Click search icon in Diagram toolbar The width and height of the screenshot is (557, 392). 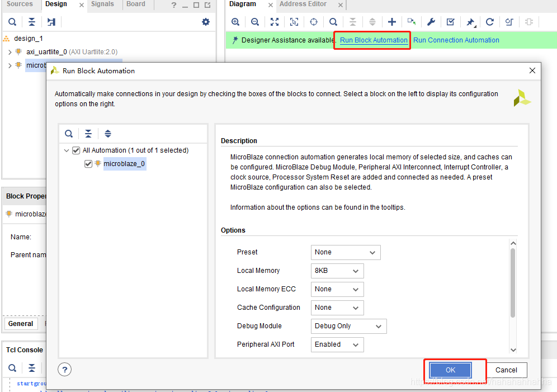point(333,22)
